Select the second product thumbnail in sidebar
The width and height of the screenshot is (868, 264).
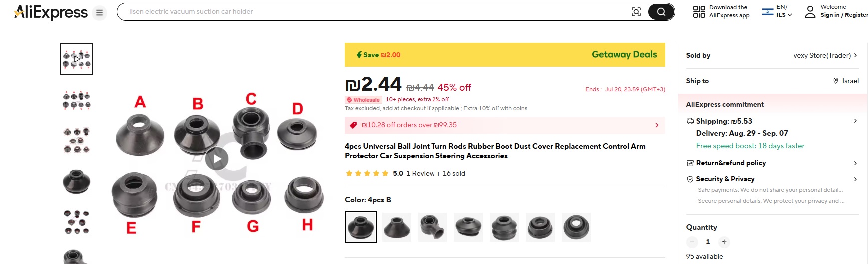76,100
